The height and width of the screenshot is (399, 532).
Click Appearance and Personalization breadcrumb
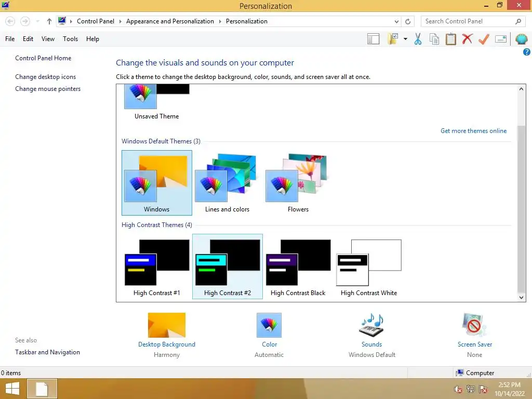[x=170, y=21]
